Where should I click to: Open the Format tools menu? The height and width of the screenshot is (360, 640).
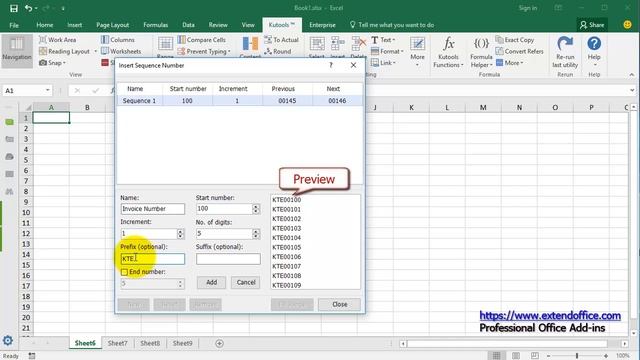387,51
